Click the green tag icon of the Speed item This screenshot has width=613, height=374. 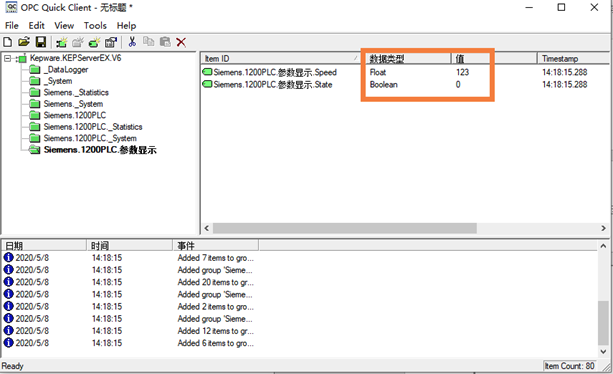point(207,72)
